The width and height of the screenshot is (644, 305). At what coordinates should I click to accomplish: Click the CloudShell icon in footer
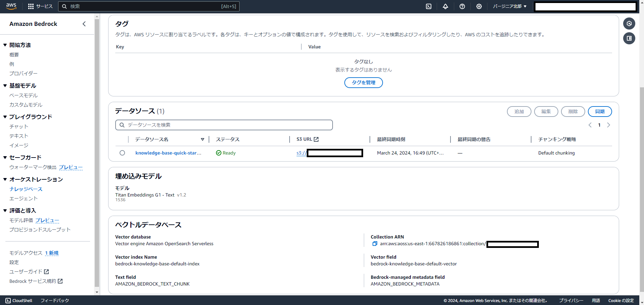coord(8,301)
